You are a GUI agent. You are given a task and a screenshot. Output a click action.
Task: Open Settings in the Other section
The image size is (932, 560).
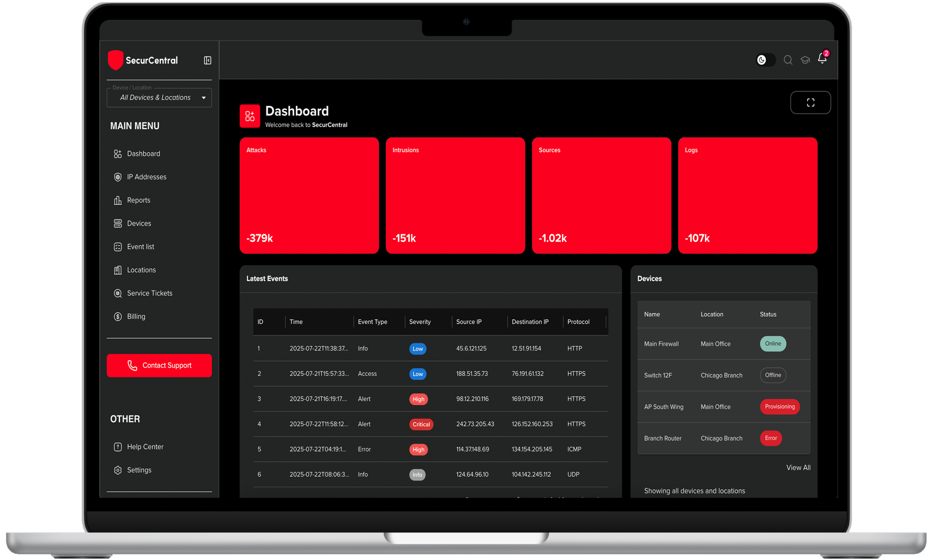[139, 470]
